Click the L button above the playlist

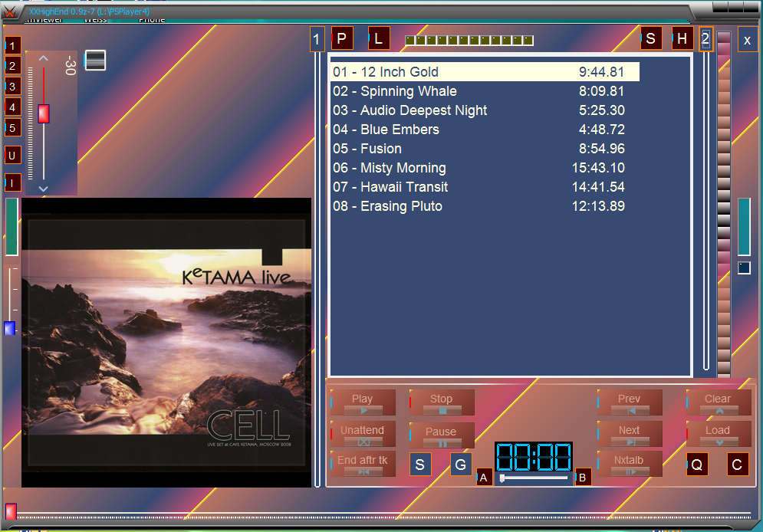pyautogui.click(x=379, y=38)
